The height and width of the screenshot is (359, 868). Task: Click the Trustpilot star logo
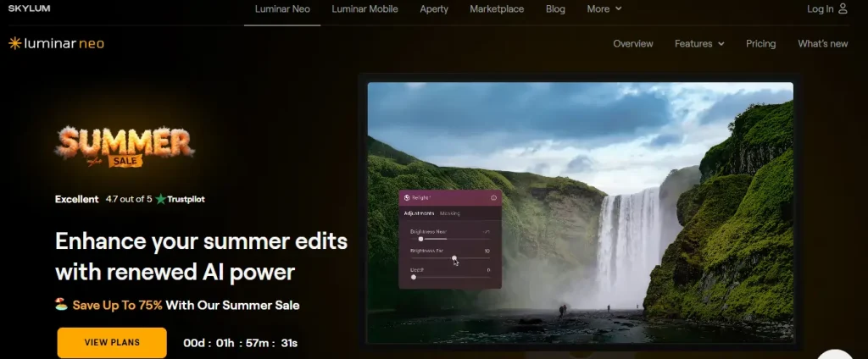pyautogui.click(x=160, y=199)
